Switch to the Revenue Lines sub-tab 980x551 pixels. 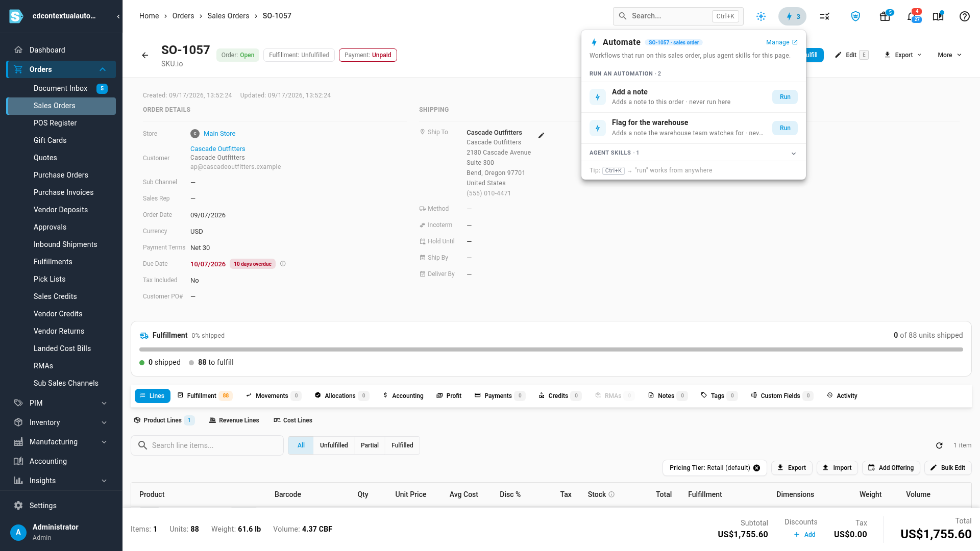coord(234,420)
